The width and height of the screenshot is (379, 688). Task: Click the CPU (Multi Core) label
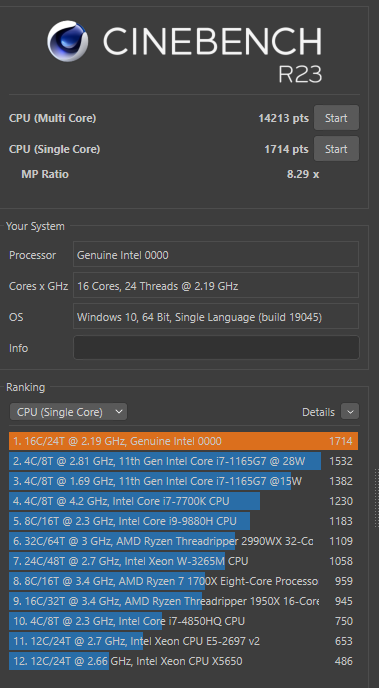52,118
